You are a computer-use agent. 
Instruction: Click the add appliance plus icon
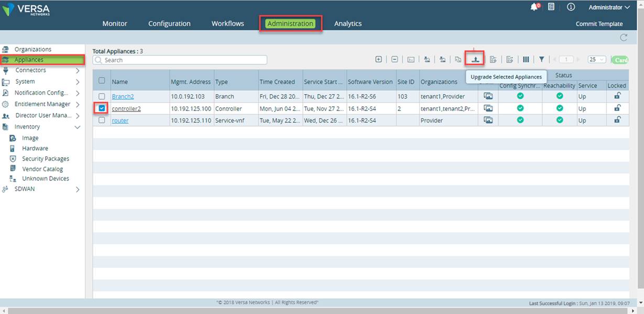point(379,60)
